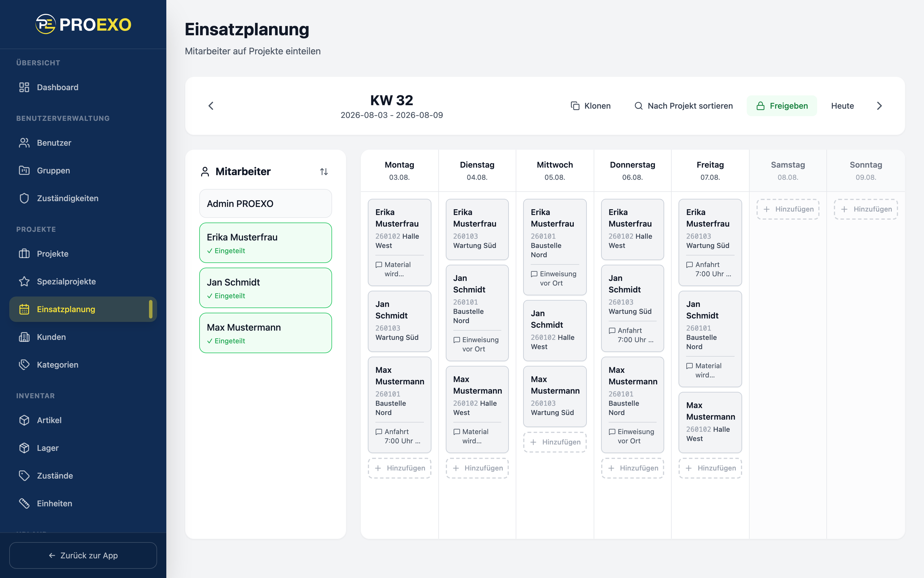Click the Artikel box icon
The image size is (924, 578).
pyautogui.click(x=24, y=420)
